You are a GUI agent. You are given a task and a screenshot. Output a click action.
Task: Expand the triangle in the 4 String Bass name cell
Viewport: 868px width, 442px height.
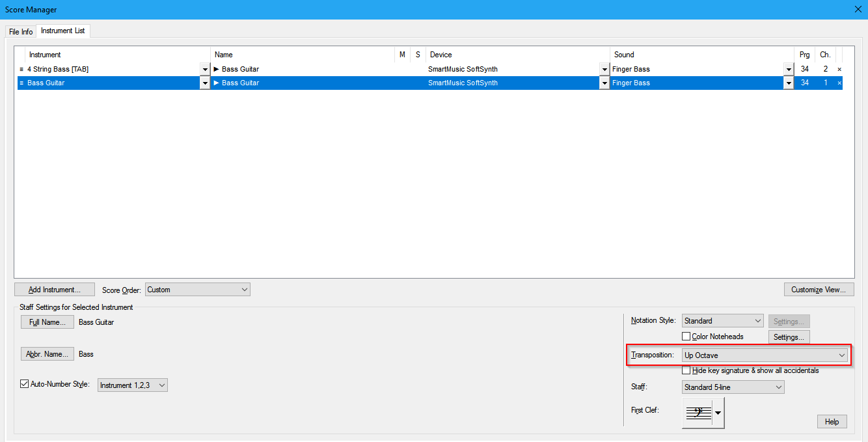pos(217,69)
